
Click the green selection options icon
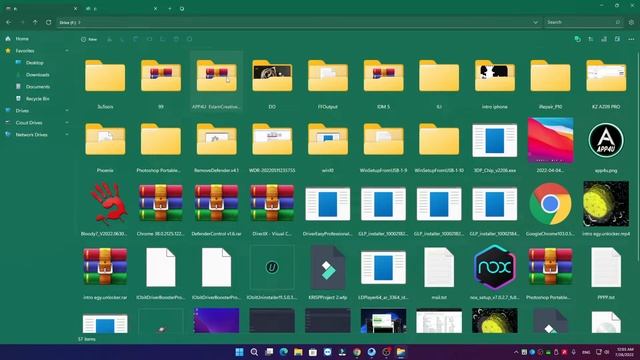click(x=577, y=39)
